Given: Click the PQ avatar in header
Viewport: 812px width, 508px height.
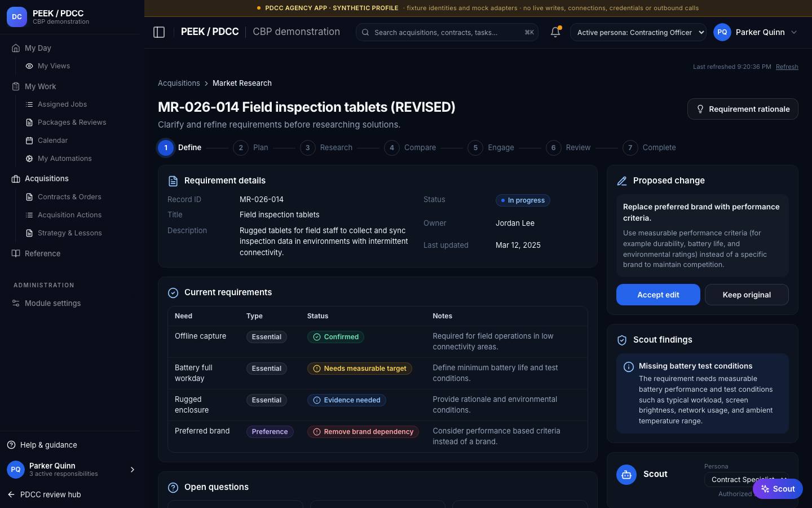Looking at the screenshot, I should pyautogui.click(x=722, y=32).
